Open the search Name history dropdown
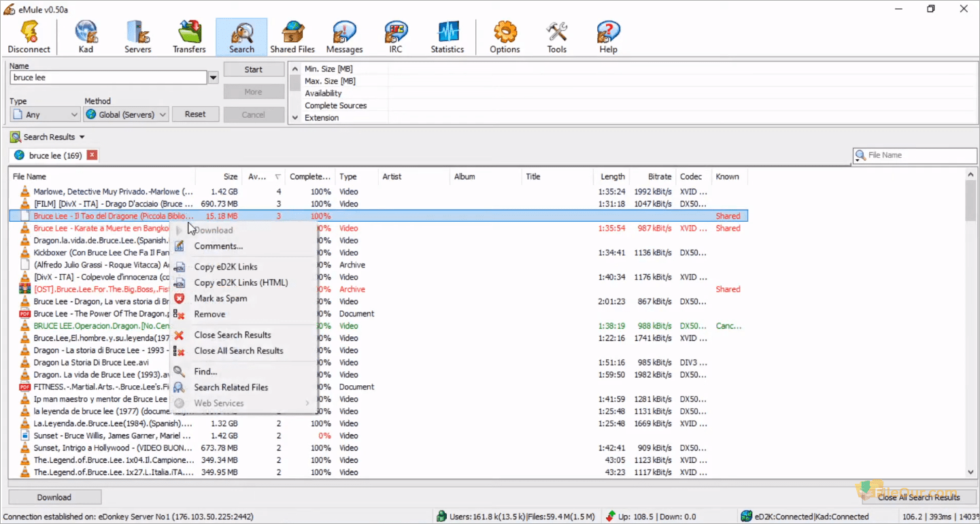The width and height of the screenshot is (980, 524). click(213, 78)
